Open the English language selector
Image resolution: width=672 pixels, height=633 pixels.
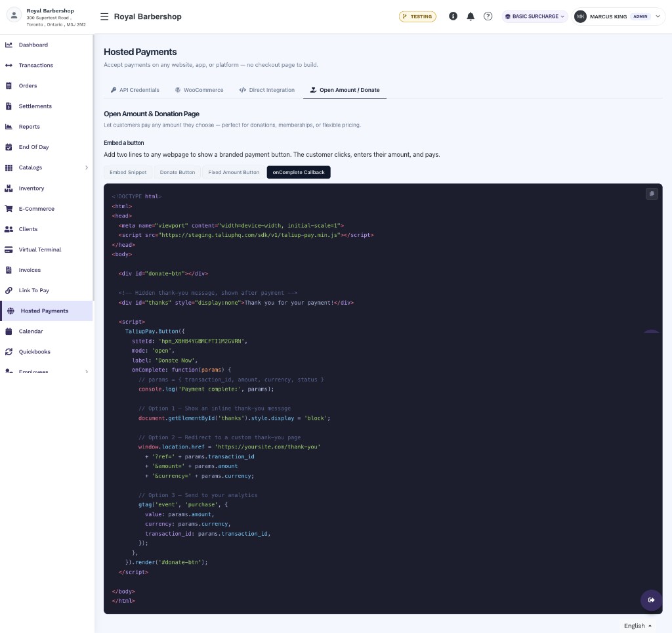(638, 626)
